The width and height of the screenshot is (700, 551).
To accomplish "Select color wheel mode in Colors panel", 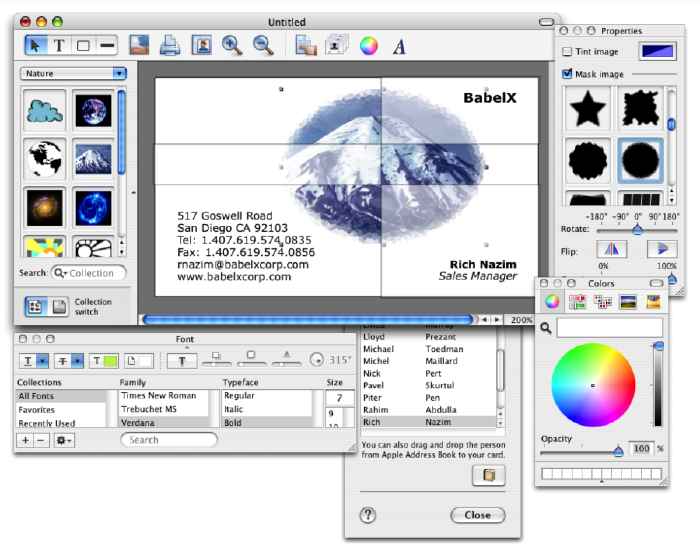I will point(552,302).
